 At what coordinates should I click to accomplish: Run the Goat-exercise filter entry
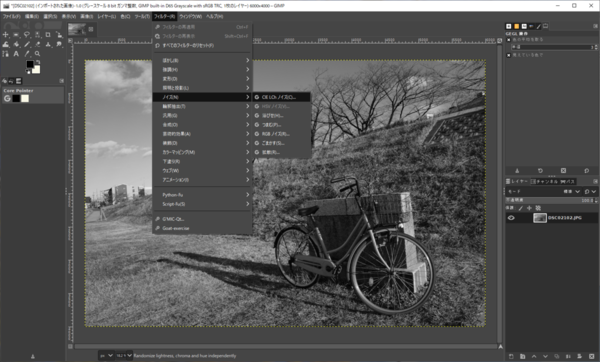(x=202, y=228)
